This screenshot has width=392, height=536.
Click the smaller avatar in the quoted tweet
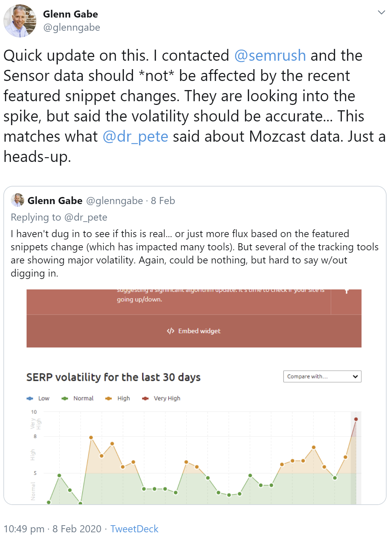coord(18,200)
